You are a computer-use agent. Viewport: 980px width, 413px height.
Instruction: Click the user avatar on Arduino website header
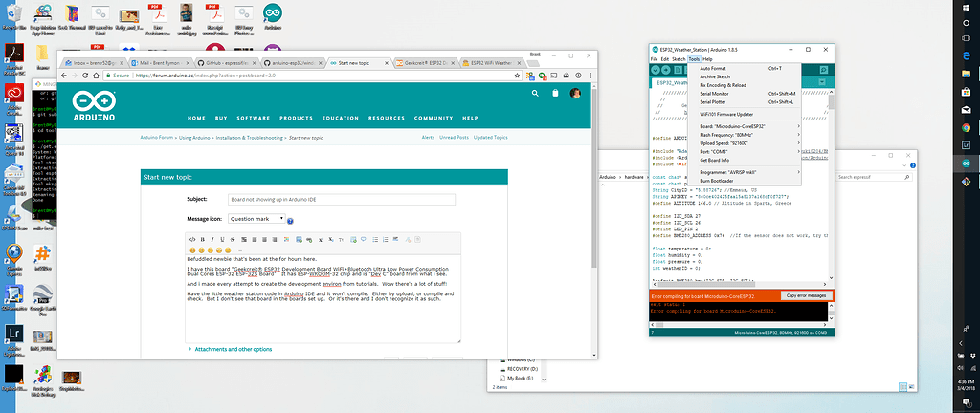(575, 93)
